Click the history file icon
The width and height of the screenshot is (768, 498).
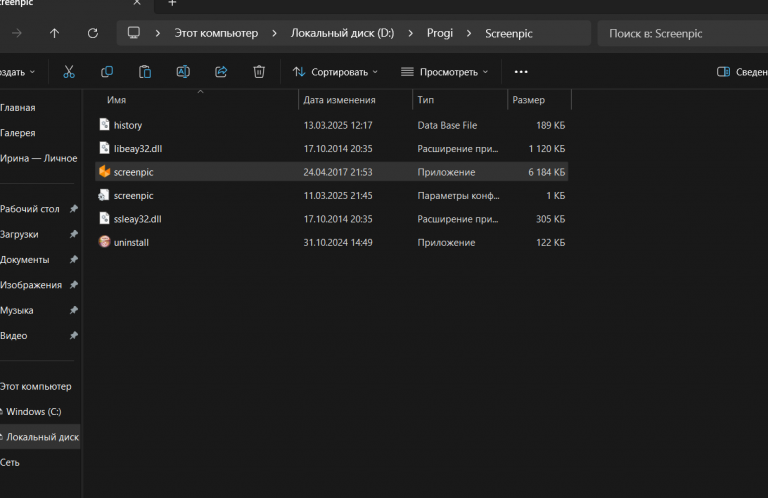(104, 124)
